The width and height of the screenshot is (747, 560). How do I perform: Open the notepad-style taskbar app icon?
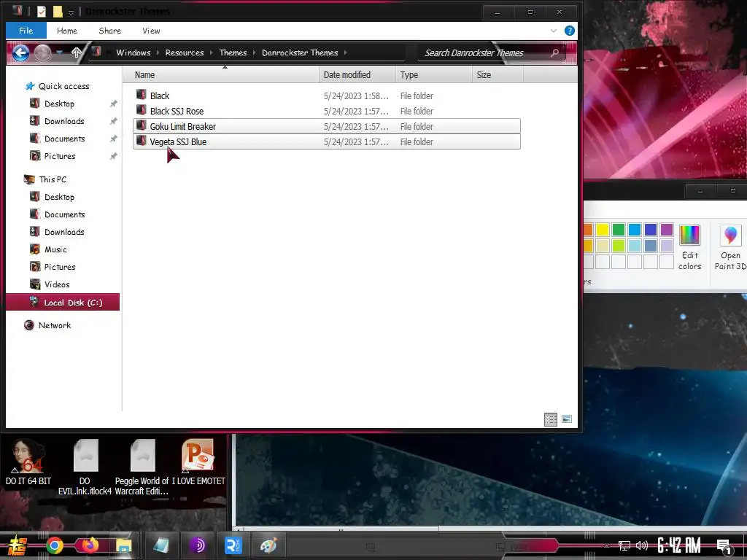(161, 545)
